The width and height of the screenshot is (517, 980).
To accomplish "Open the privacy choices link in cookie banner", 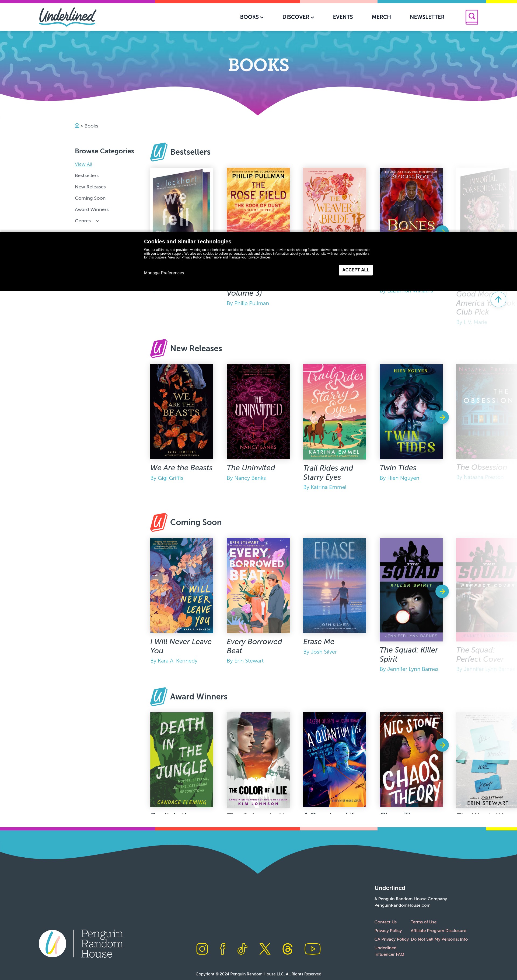I will point(260,258).
